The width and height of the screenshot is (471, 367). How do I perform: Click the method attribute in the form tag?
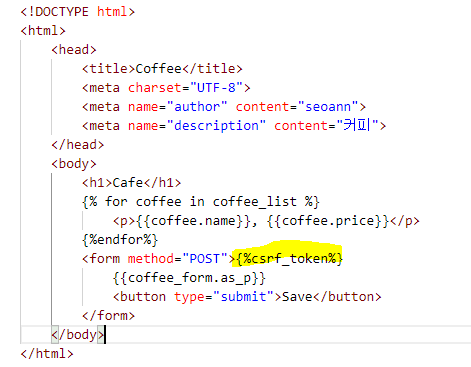pyautogui.click(x=151, y=259)
